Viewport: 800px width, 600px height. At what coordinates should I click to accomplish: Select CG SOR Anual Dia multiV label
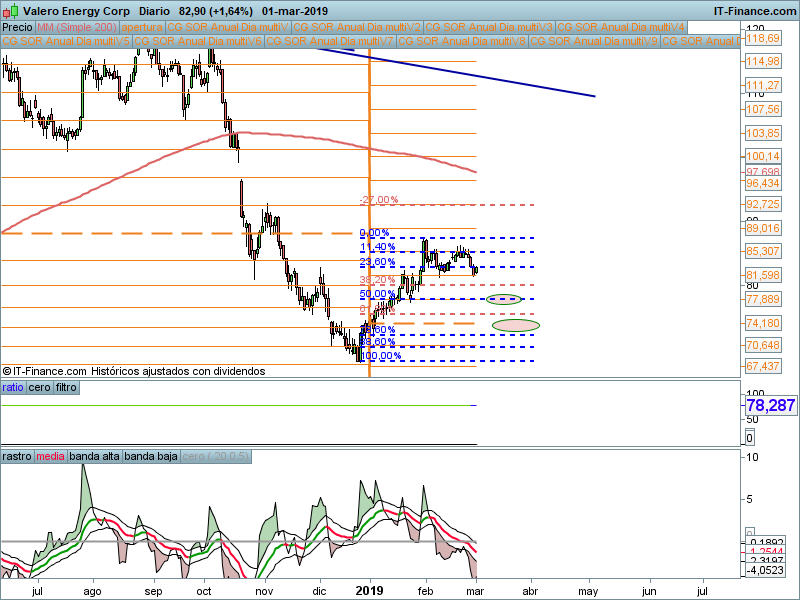(228, 27)
